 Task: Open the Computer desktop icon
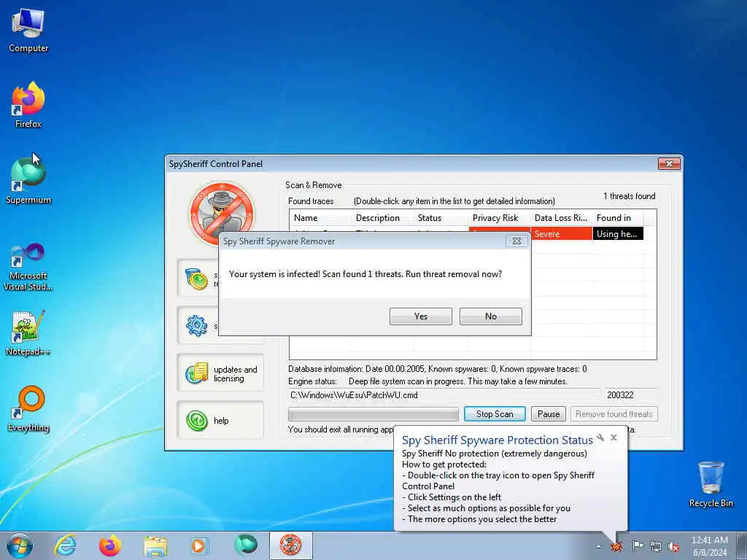point(28,31)
